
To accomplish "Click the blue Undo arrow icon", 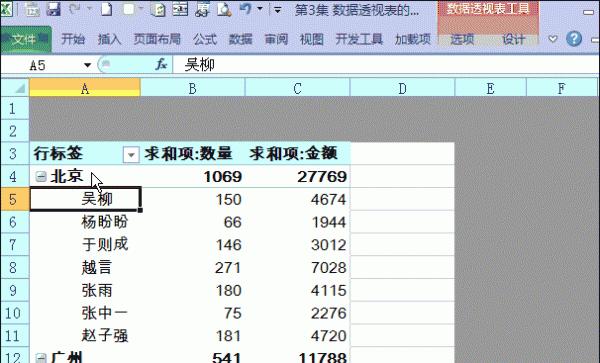I will 246,9.
